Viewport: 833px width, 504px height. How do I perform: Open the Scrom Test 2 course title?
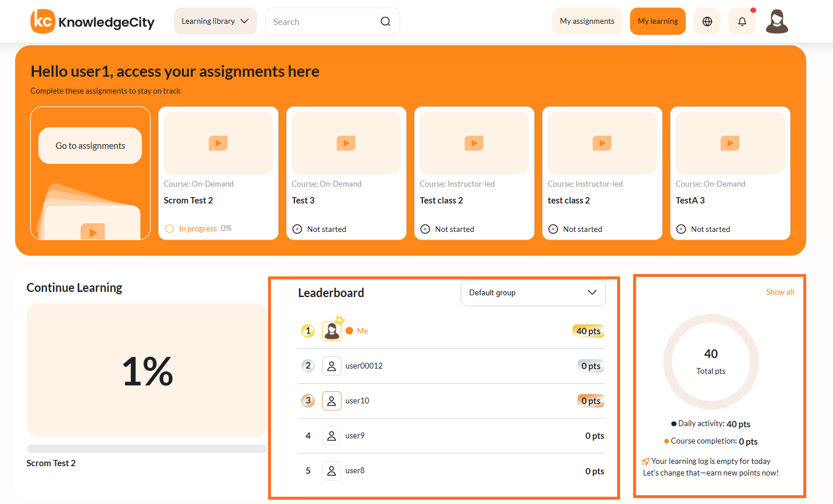pyautogui.click(x=188, y=201)
